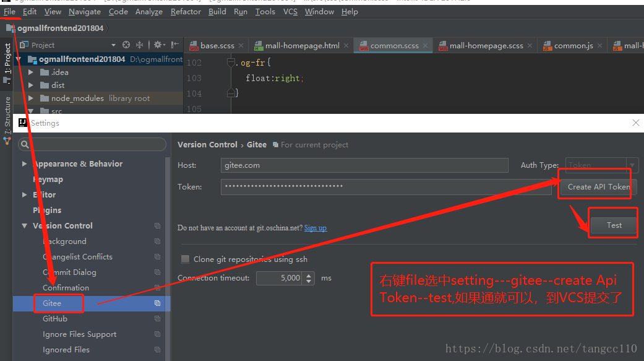Close the common.scss tab
644x361 pixels.
[426, 46]
